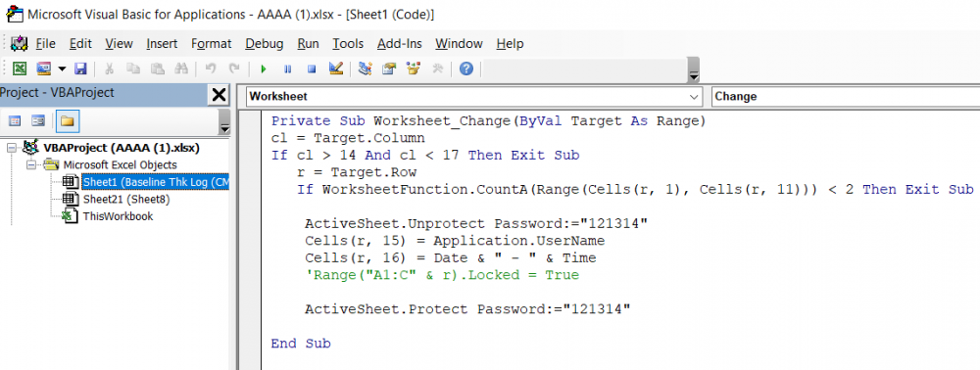Click the ActiveSheet.Protect Password line
Viewport: 980px width, 370px height.
(467, 309)
